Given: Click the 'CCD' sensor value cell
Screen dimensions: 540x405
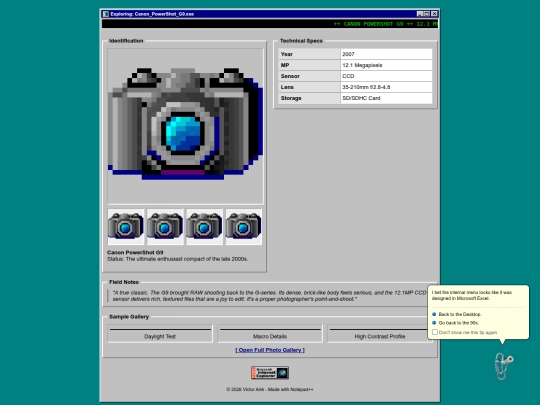Looking at the screenshot, I should click(386, 76).
